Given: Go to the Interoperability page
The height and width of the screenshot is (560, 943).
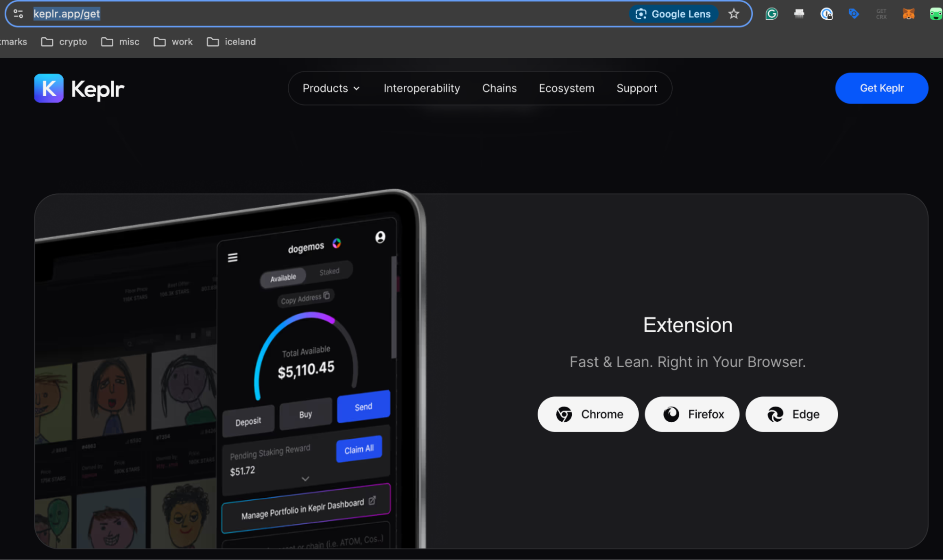Looking at the screenshot, I should click(422, 88).
